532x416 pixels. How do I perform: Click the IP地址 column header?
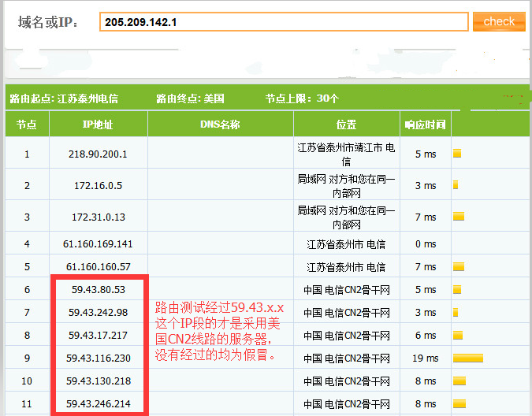(98, 124)
